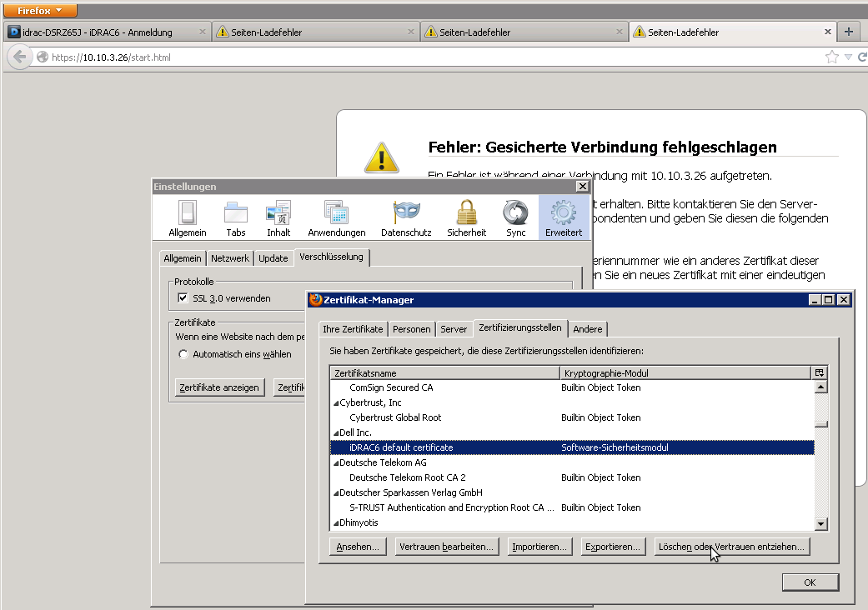Click the browser back arrow button
Viewport: 868px width, 610px height.
click(x=19, y=57)
